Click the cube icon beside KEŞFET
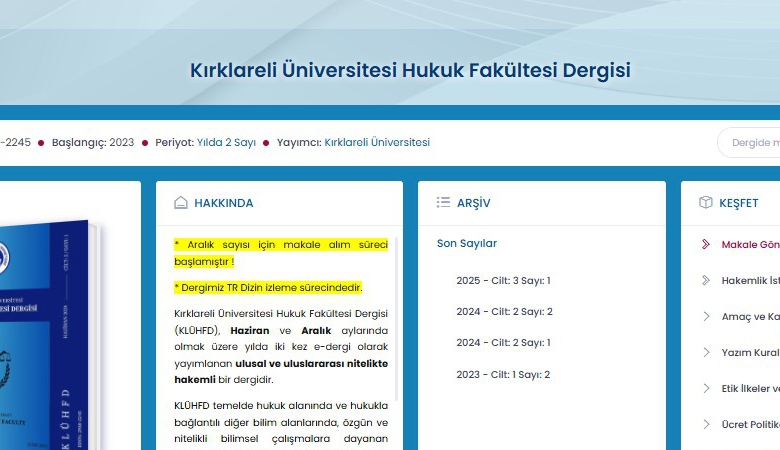The image size is (780, 450). click(x=705, y=203)
